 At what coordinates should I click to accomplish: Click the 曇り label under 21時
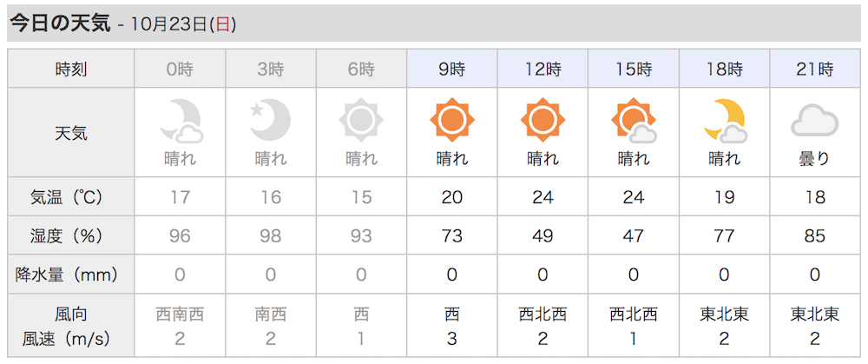coord(814,159)
